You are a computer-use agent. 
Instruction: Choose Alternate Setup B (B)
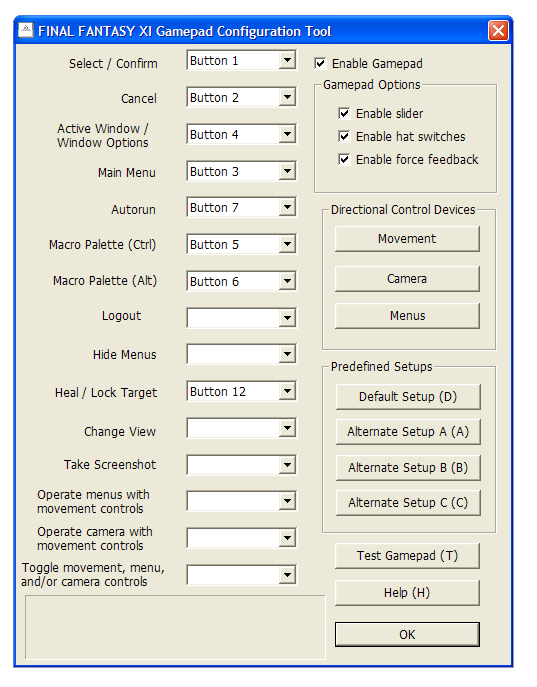pyautogui.click(x=408, y=467)
